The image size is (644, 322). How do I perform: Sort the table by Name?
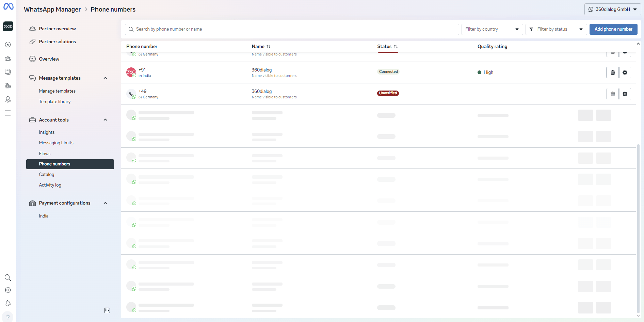click(x=269, y=46)
